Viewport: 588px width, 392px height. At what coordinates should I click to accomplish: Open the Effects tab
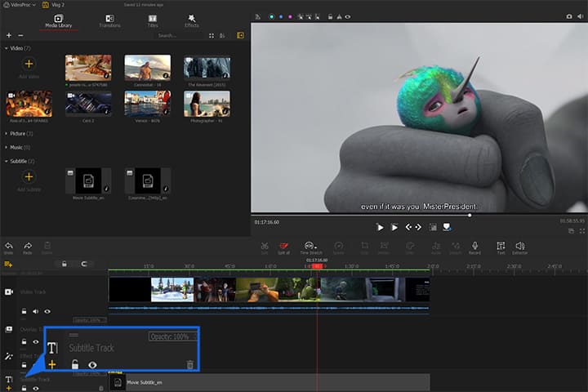[x=191, y=20]
